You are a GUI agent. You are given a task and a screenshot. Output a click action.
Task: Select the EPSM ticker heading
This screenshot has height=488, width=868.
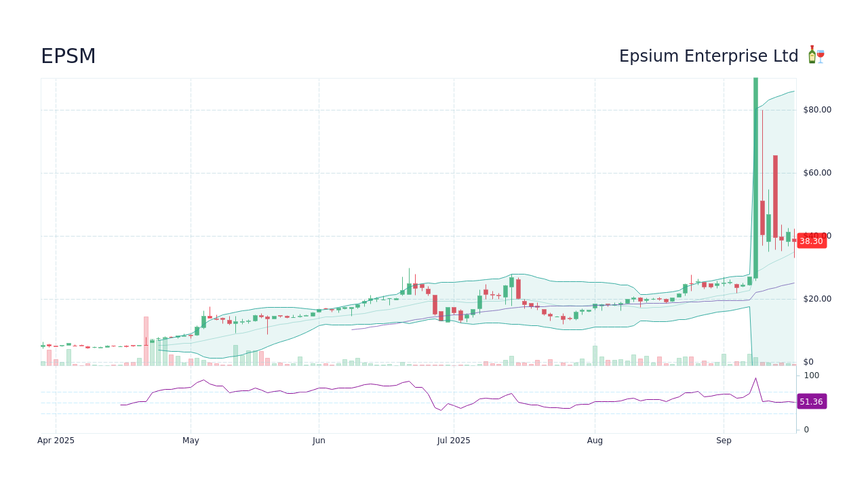pyautogui.click(x=68, y=56)
